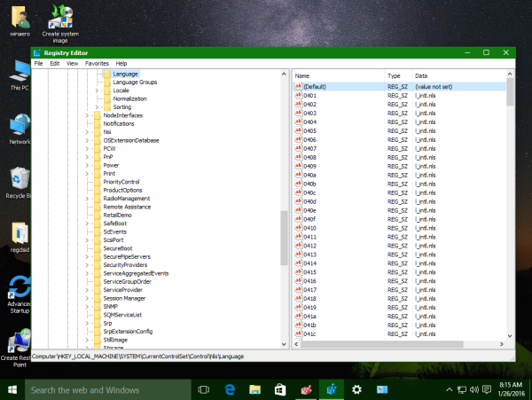Click the Registry Editor title bar icon

[37, 53]
